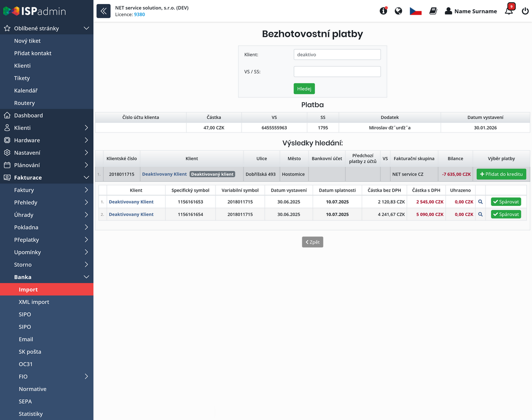Open the documentation book icon
The height and width of the screenshot is (420, 532).
click(x=433, y=11)
